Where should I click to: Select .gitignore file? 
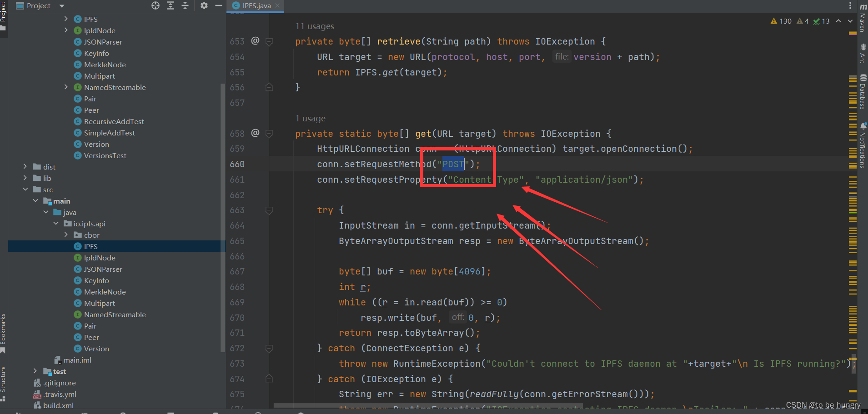click(55, 383)
